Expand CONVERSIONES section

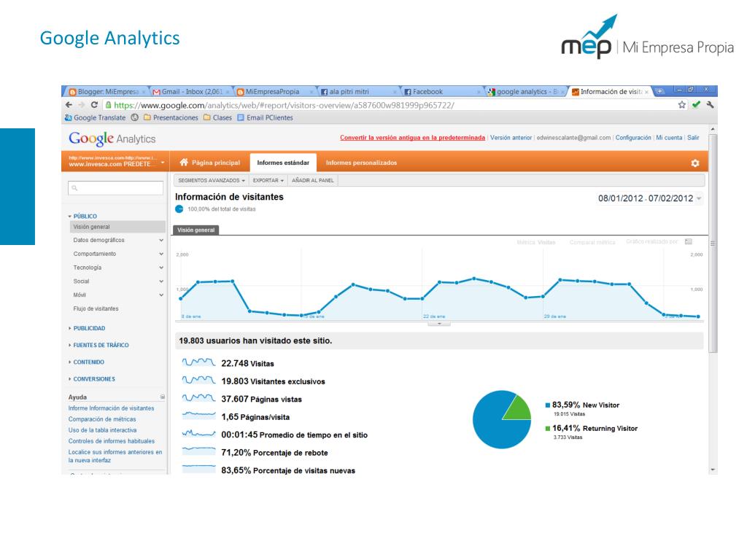tap(92, 379)
